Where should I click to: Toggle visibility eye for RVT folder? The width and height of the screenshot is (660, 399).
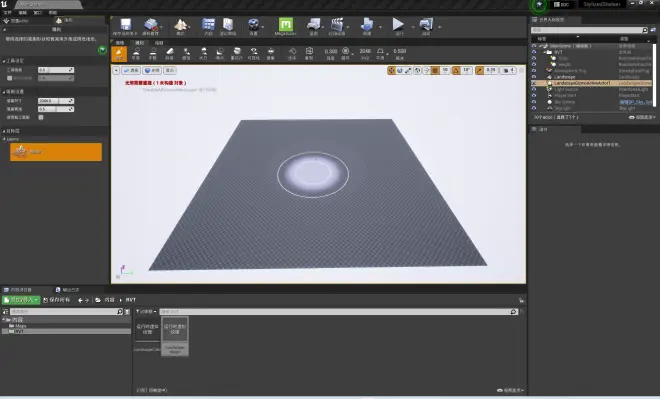click(534, 52)
